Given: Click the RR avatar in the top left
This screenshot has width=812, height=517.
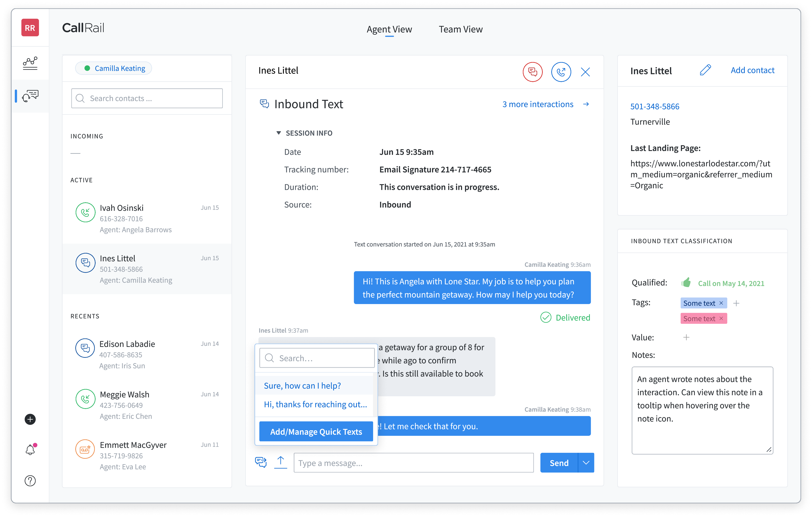Looking at the screenshot, I should pos(30,28).
